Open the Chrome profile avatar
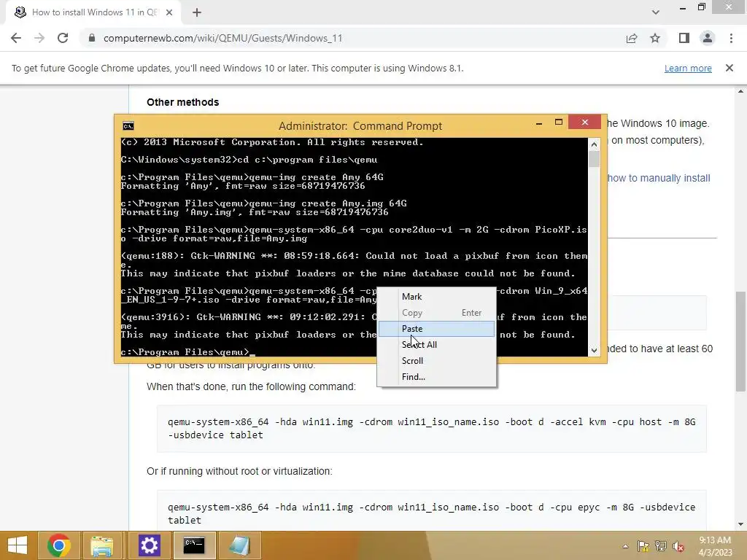This screenshot has width=747, height=560. (x=708, y=38)
